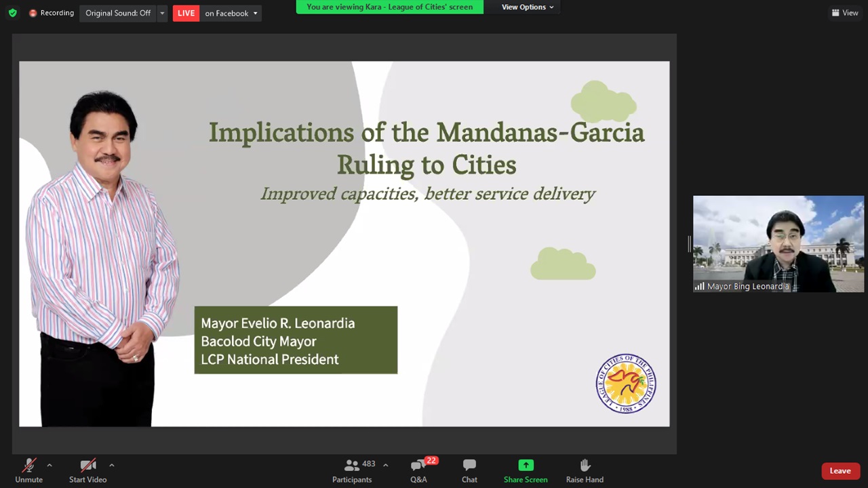
Task: Click the green screen-viewing notification banner
Action: click(389, 7)
